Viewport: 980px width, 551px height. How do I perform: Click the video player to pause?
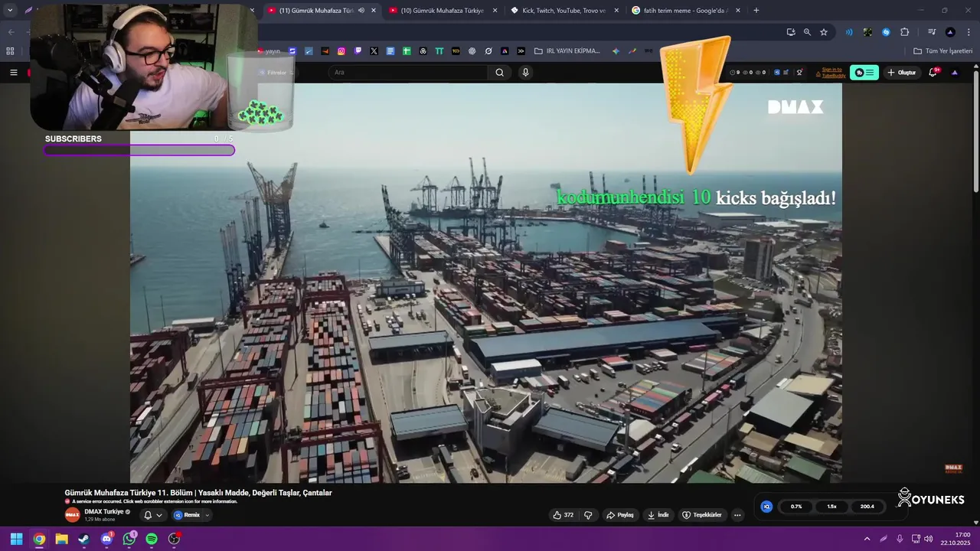pos(486,283)
